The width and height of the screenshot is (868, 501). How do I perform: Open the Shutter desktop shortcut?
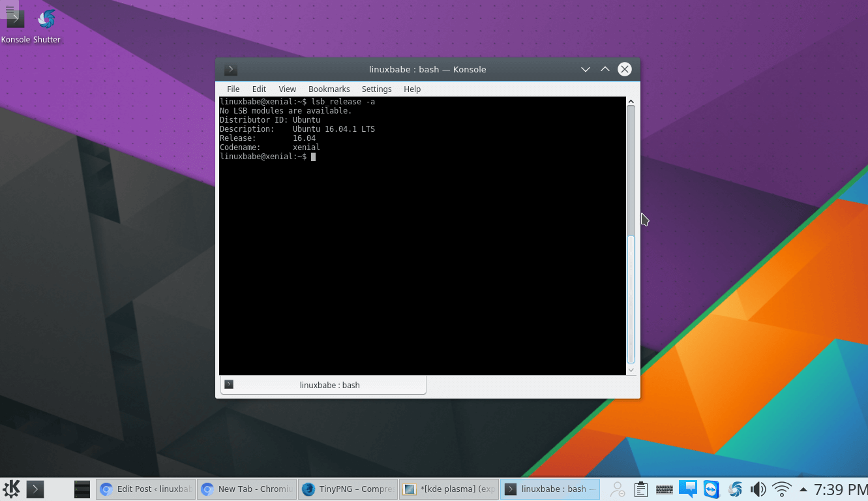47,20
